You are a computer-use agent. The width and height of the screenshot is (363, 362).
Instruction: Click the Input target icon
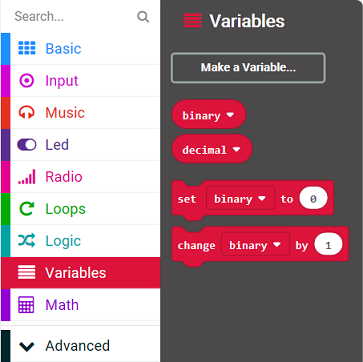point(27,81)
